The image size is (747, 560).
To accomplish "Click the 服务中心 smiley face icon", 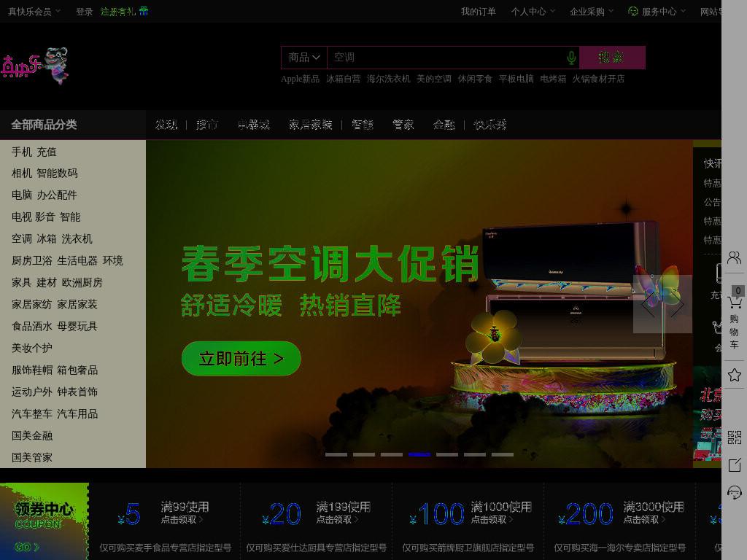I will pyautogui.click(x=632, y=12).
